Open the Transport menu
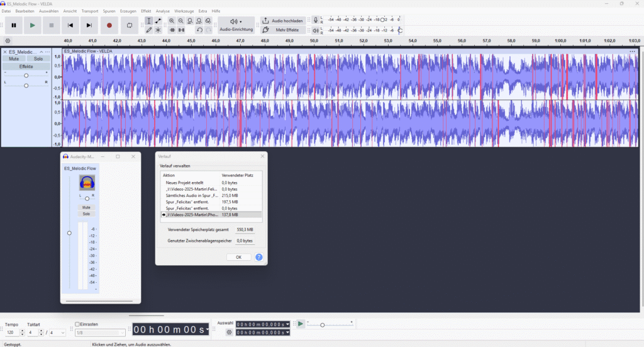The height and width of the screenshot is (347, 644). point(89,11)
